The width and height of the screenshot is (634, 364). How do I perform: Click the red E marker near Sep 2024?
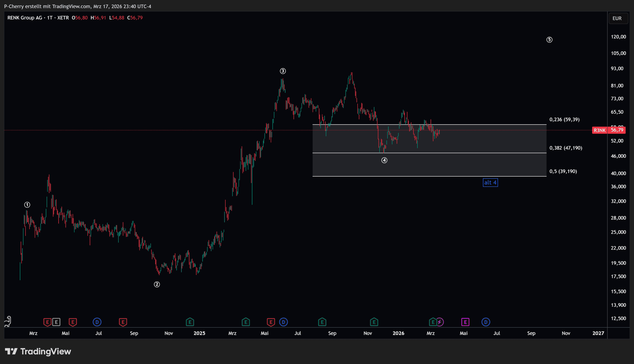123,322
